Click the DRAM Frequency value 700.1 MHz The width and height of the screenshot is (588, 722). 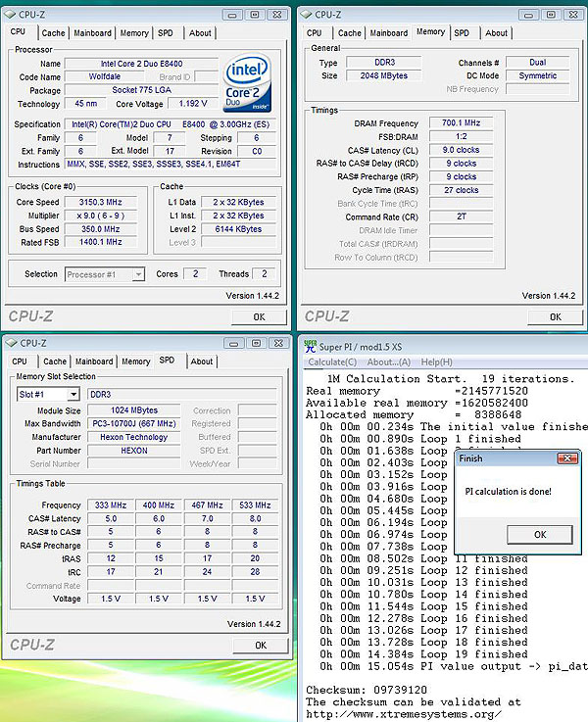461,122
